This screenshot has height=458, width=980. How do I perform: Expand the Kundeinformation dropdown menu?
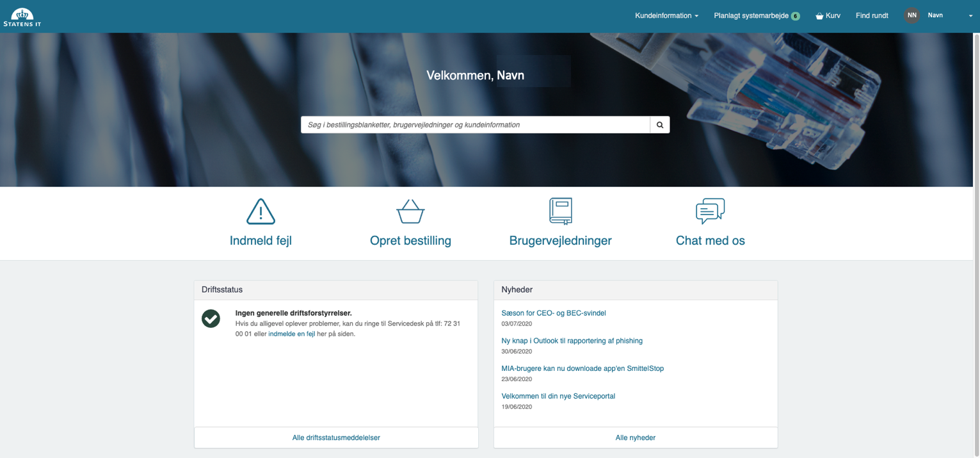[666, 15]
